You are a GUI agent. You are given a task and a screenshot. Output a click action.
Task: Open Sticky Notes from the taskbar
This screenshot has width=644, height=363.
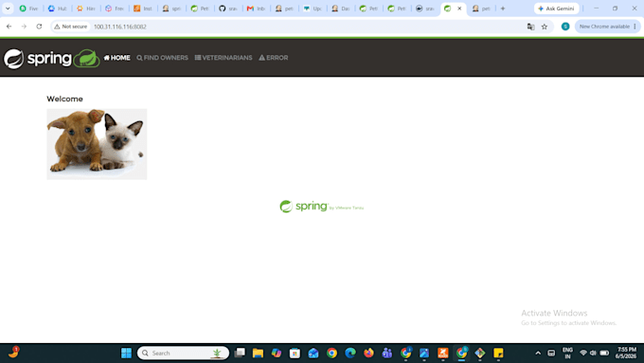tap(498, 354)
